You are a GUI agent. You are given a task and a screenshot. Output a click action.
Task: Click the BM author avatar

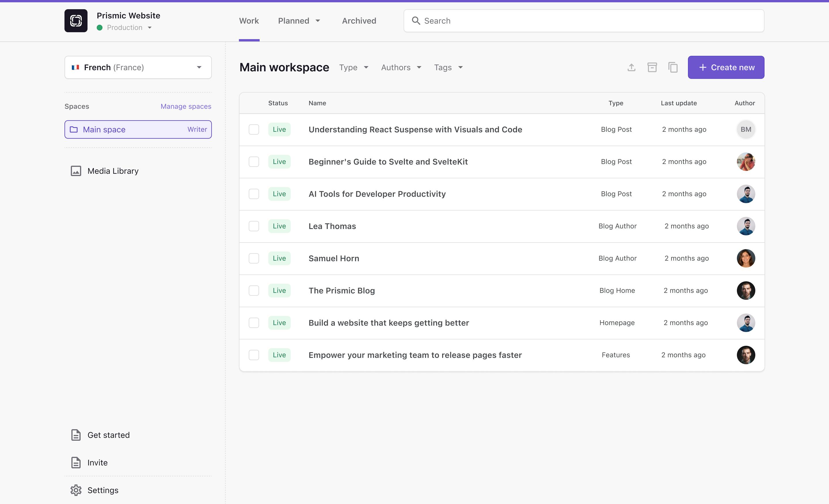click(746, 129)
